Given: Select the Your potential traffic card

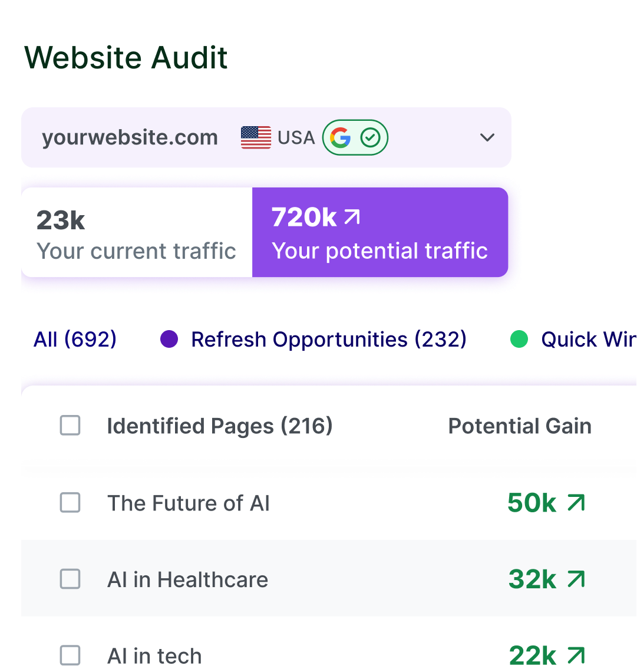Looking at the screenshot, I should (380, 233).
